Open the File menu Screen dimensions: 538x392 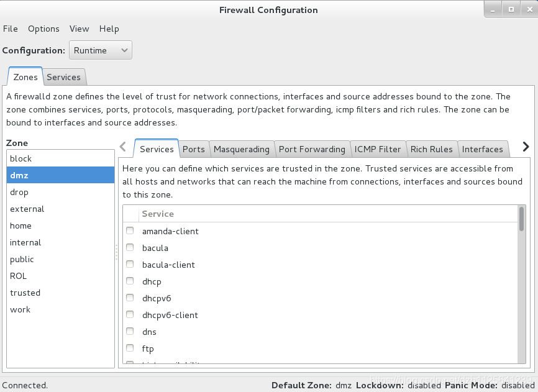[11, 29]
